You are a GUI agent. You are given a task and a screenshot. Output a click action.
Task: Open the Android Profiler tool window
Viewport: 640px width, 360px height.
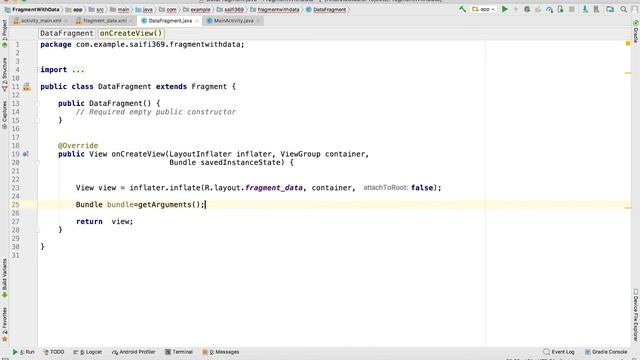[133, 352]
